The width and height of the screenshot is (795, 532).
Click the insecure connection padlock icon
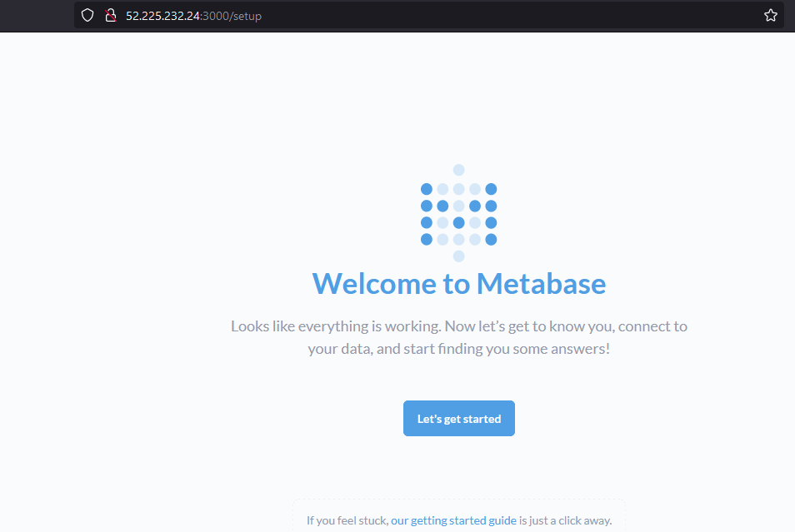109,15
